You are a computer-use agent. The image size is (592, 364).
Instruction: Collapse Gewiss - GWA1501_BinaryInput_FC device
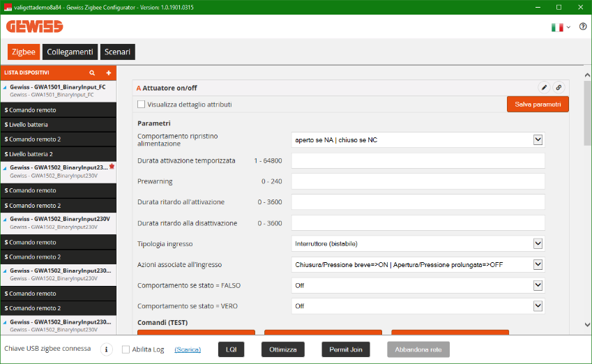coord(5,87)
